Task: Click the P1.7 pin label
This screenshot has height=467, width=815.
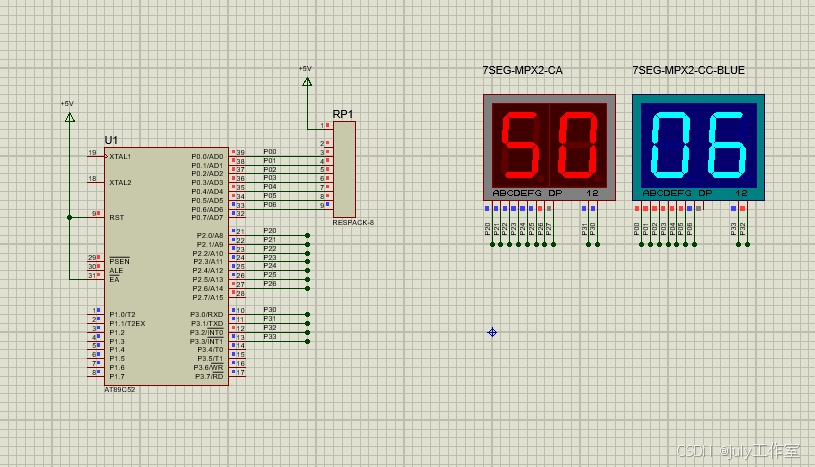Action: [117, 377]
